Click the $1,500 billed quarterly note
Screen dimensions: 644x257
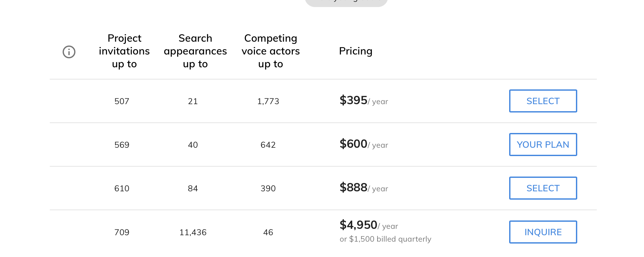point(385,239)
